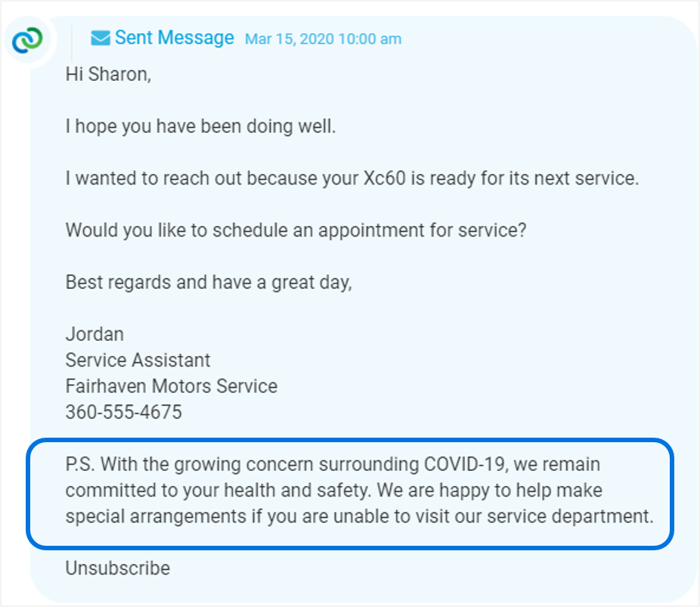Open the Sent Message heading
The width and height of the screenshot is (700, 607).
pos(175,38)
